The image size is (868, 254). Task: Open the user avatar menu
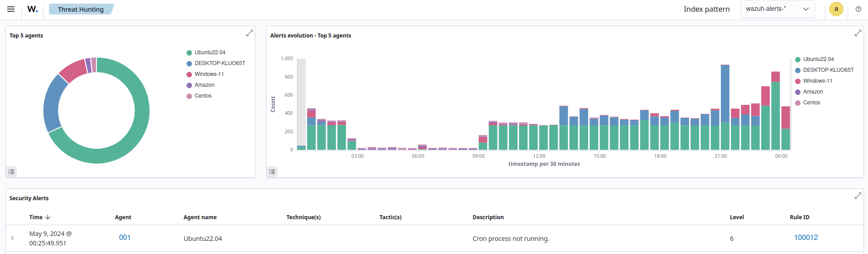(836, 9)
